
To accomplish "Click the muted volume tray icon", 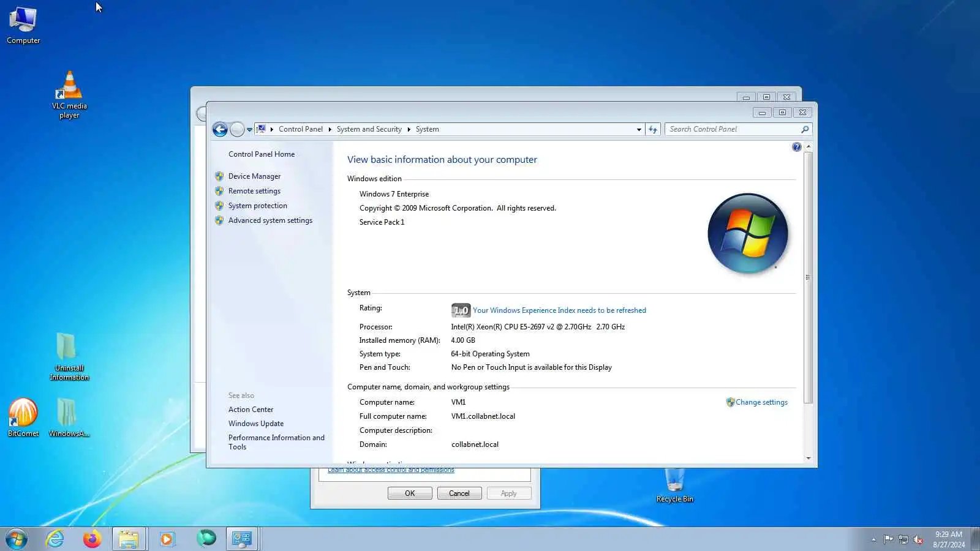I will 918,539.
